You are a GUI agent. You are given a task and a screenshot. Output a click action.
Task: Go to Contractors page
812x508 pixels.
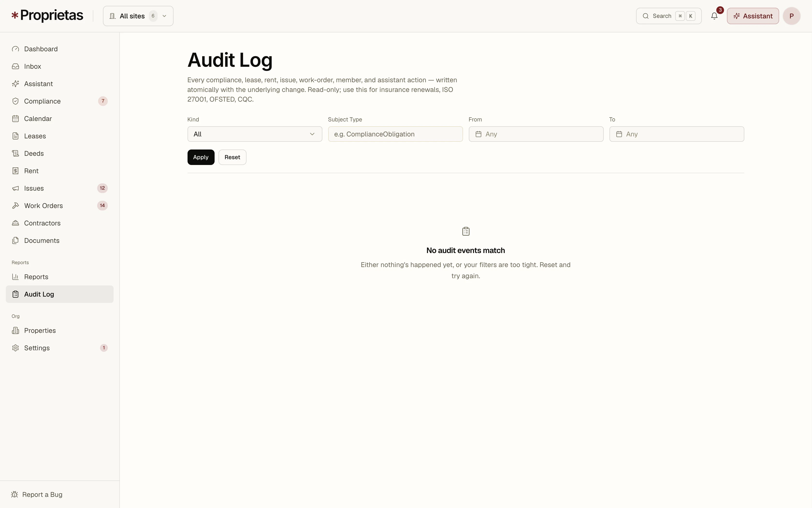click(60, 223)
